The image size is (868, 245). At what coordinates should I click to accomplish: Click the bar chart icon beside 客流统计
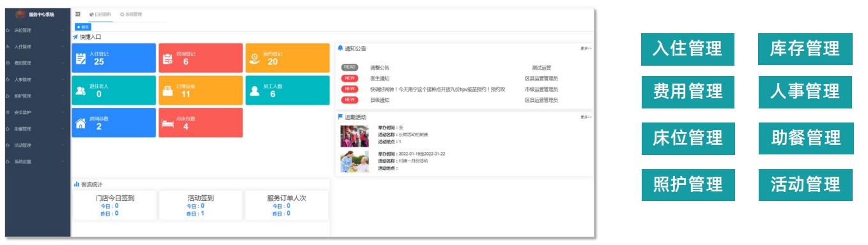(x=77, y=184)
